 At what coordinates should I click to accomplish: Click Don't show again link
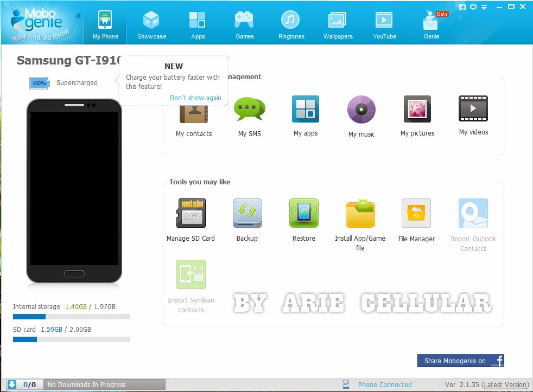(x=195, y=98)
